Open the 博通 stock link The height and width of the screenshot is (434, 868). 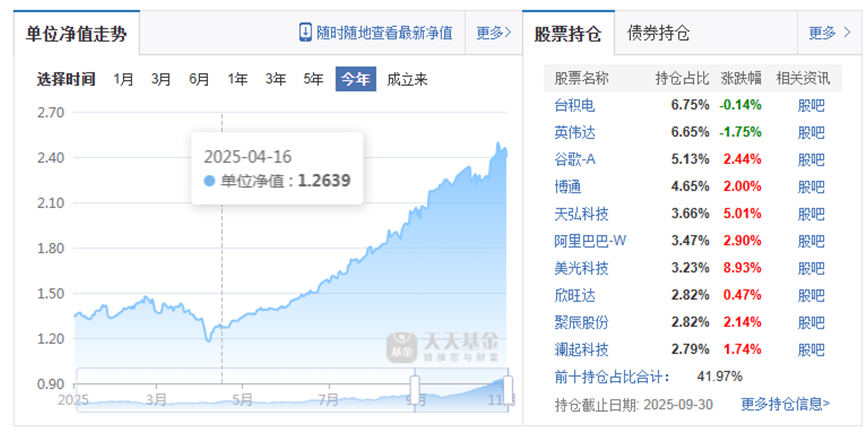(568, 187)
